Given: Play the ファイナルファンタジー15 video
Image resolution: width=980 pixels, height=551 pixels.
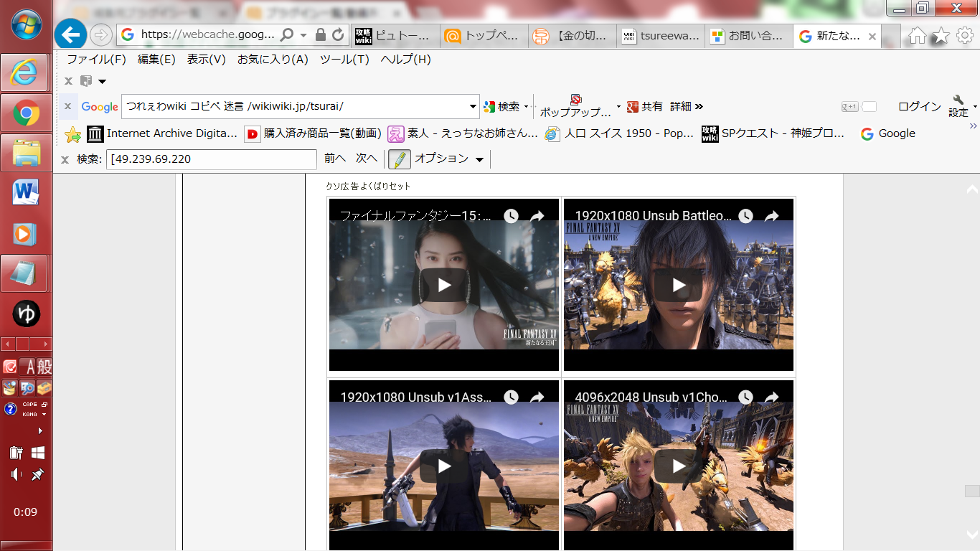Looking at the screenshot, I should [444, 285].
